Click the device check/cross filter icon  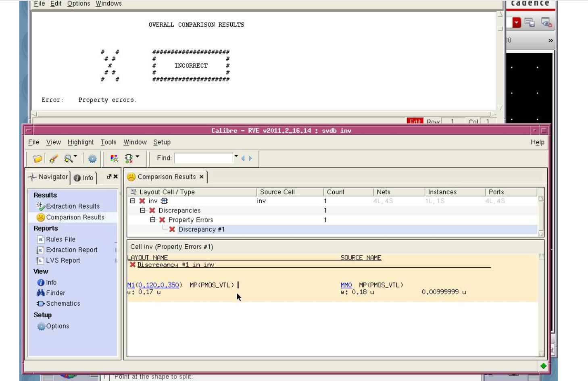click(x=129, y=158)
